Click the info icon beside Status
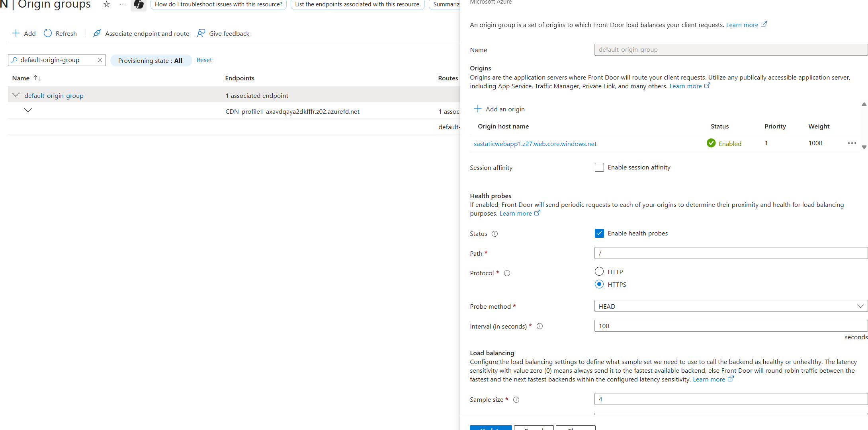Screen dimensions: 868x430 pyautogui.click(x=495, y=234)
